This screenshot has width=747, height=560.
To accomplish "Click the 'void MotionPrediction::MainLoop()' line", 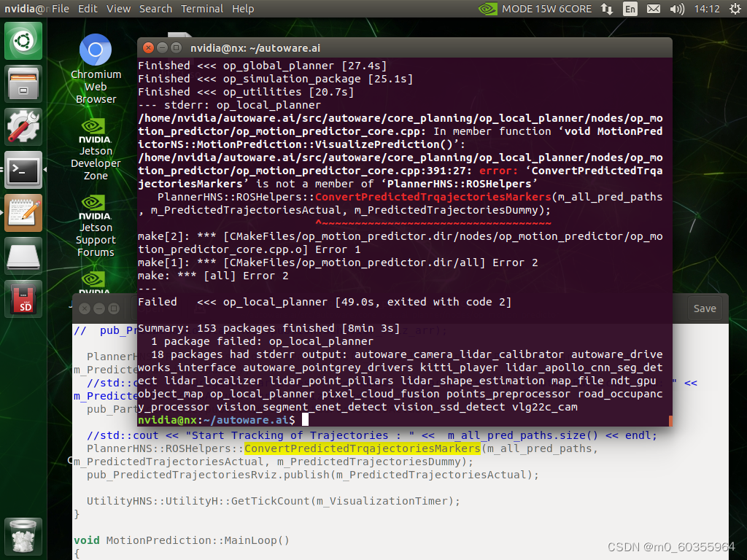I will [x=182, y=540].
